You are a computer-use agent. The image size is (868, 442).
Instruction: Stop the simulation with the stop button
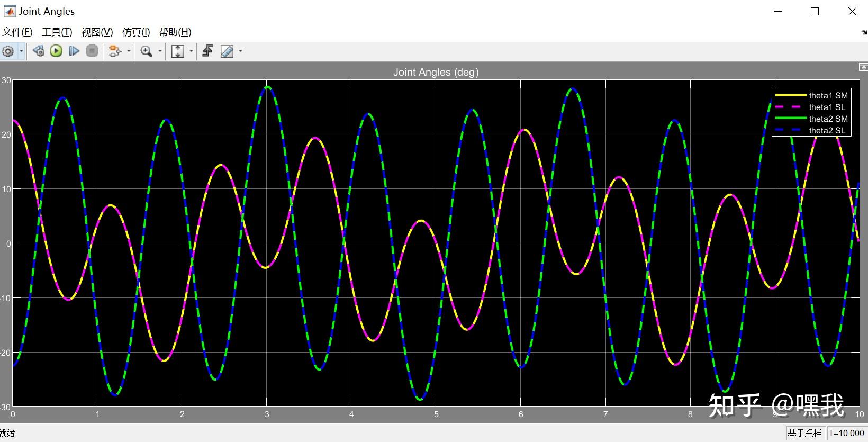pyautogui.click(x=92, y=51)
